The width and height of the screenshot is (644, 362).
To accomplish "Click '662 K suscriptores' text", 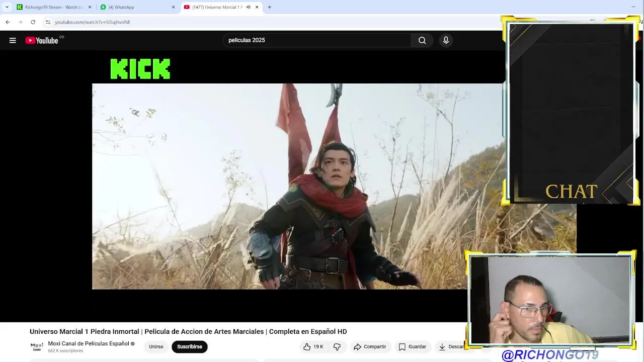I will (65, 351).
